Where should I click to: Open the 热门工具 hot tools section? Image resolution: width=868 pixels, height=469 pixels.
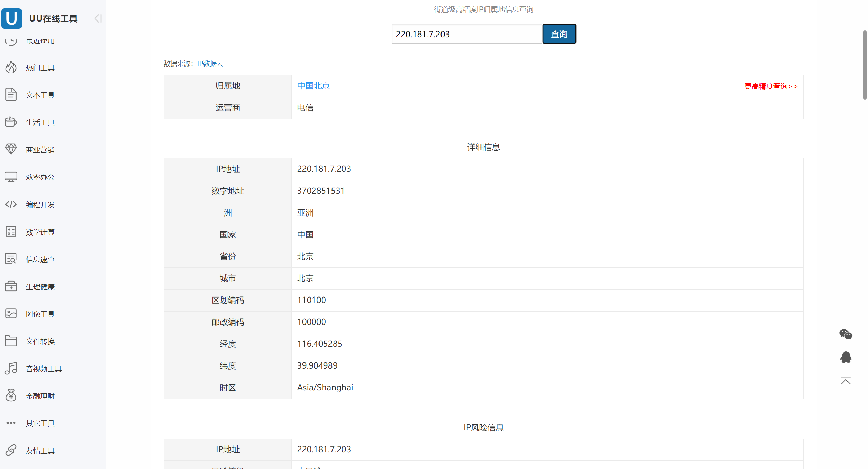pos(40,67)
